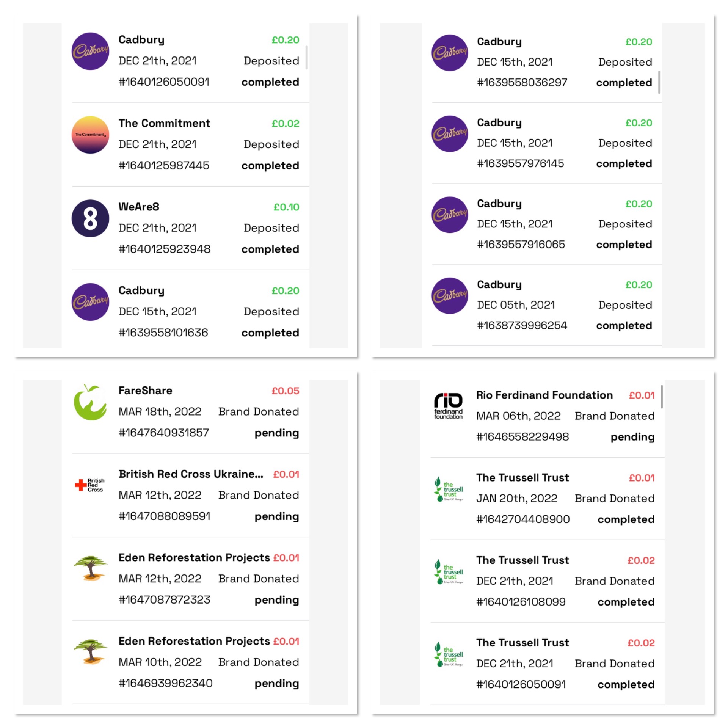Open the WeAre8 £0.10 deposit entry

(x=190, y=227)
